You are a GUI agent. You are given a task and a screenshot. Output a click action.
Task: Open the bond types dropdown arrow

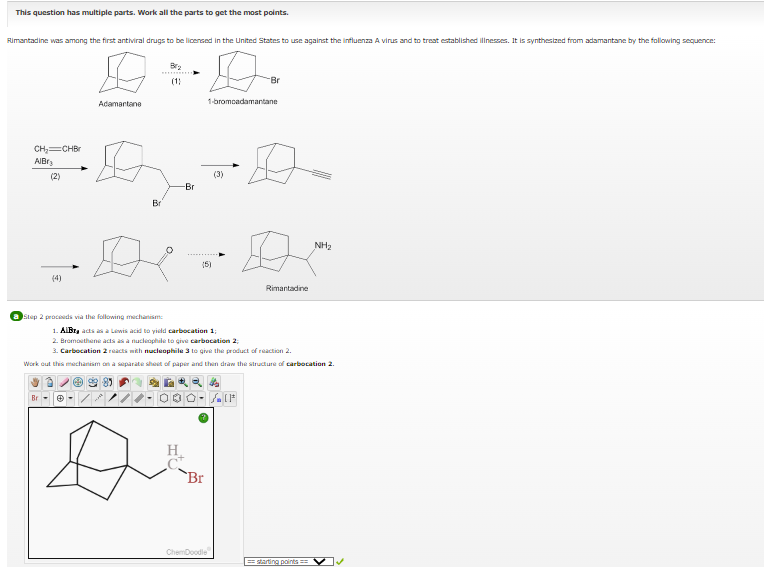pyautogui.click(x=150, y=398)
